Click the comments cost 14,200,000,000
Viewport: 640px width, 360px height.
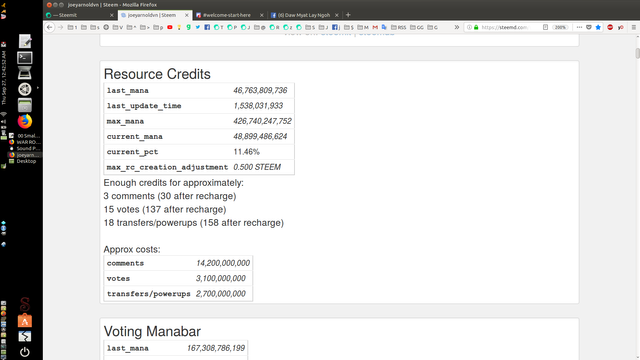(x=223, y=263)
